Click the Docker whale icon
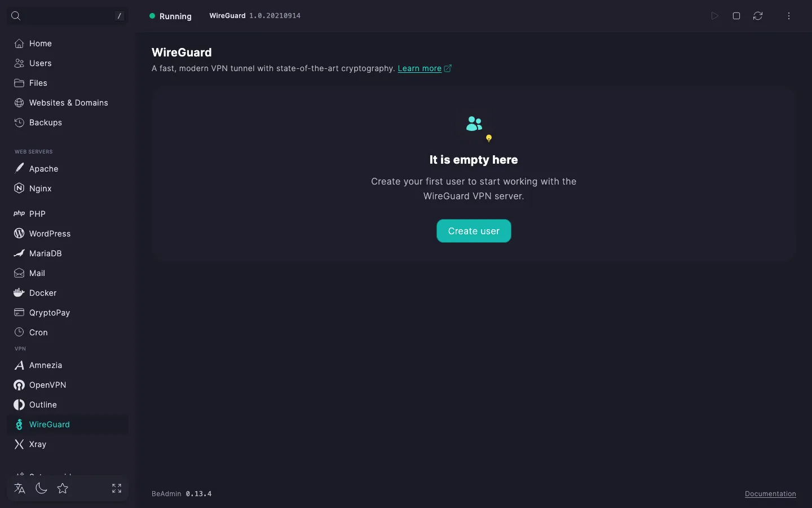 point(19,292)
